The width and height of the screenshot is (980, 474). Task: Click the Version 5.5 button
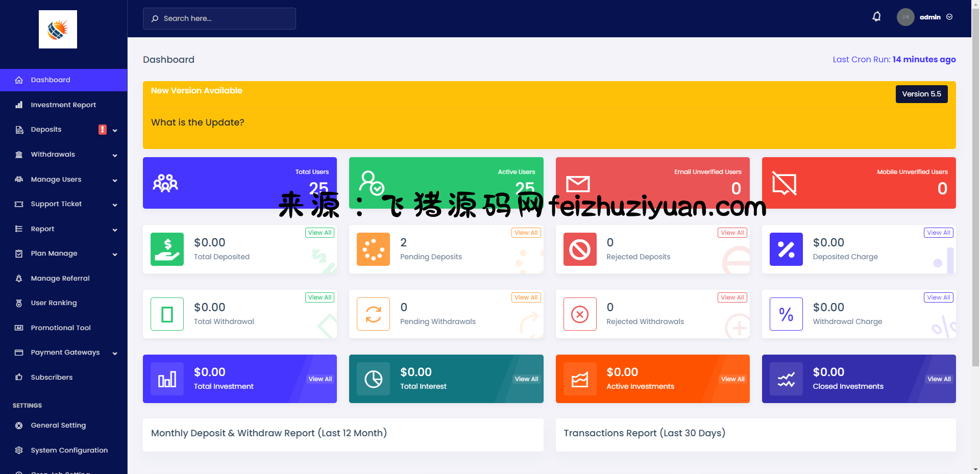point(921,94)
